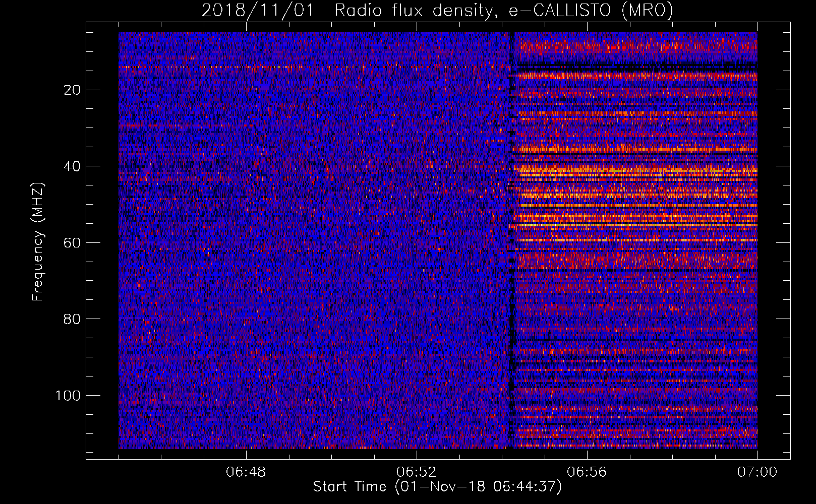The width and height of the screenshot is (816, 504).
Task: Click the 07:00 time tick label
Action: pos(757,472)
